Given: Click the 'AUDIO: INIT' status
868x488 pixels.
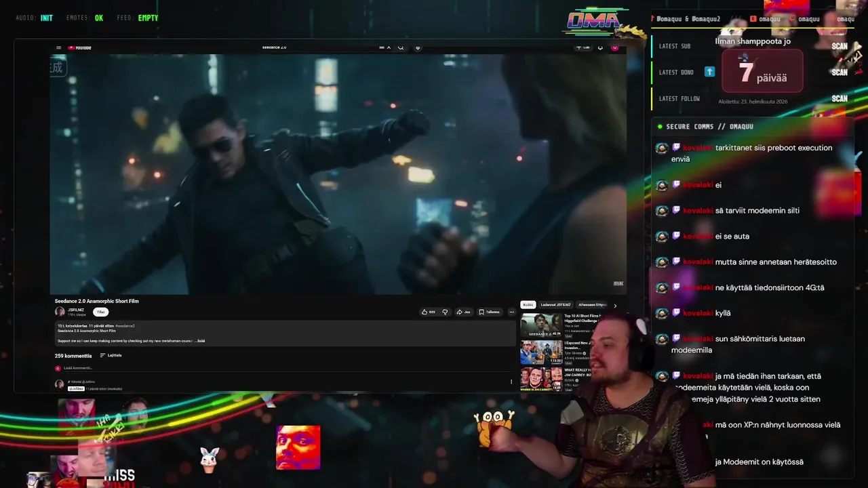Looking at the screenshot, I should (x=34, y=18).
